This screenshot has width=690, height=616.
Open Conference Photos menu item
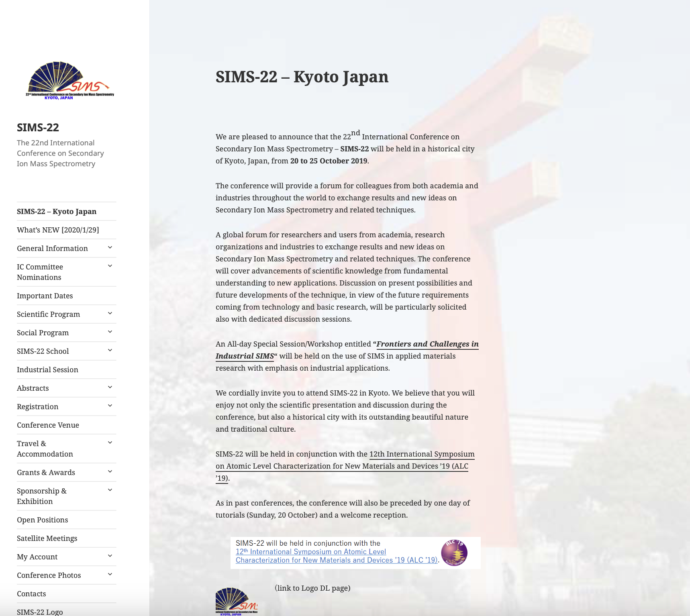point(49,575)
